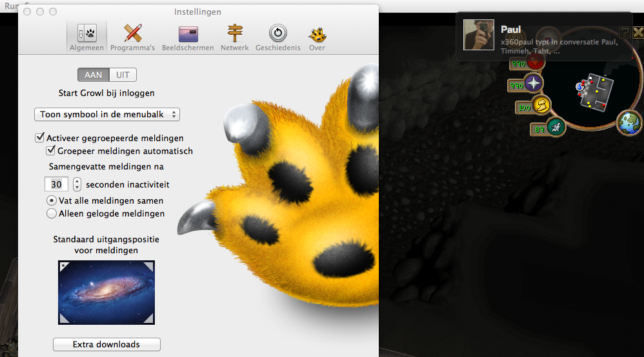Click the seconds inactivity field showing 30
Image resolution: width=644 pixels, height=357 pixels.
tap(56, 184)
